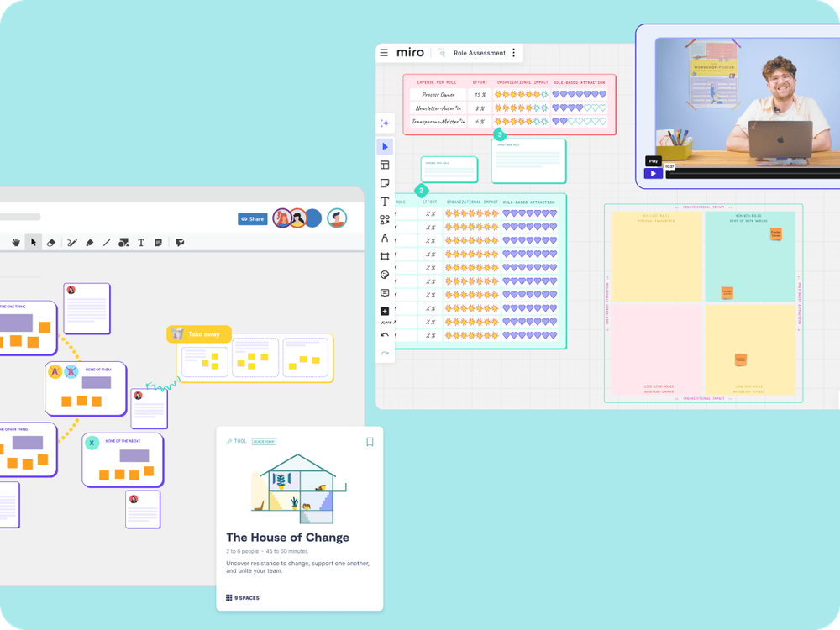Open Miro shapes and more tools
The width and height of the screenshot is (840, 630).
(x=385, y=220)
